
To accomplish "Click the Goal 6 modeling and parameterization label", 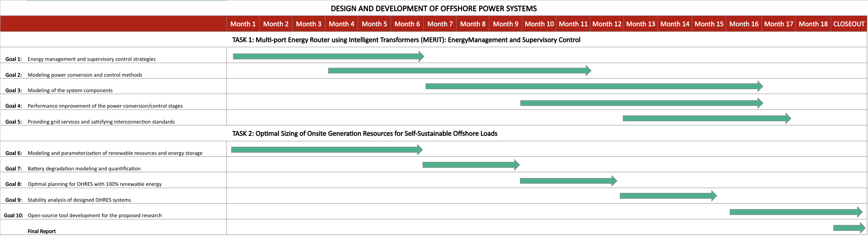I will coord(115,153).
